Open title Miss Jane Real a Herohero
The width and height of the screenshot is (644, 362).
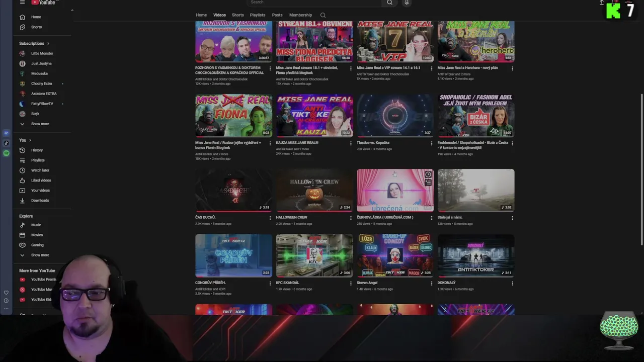point(467,68)
